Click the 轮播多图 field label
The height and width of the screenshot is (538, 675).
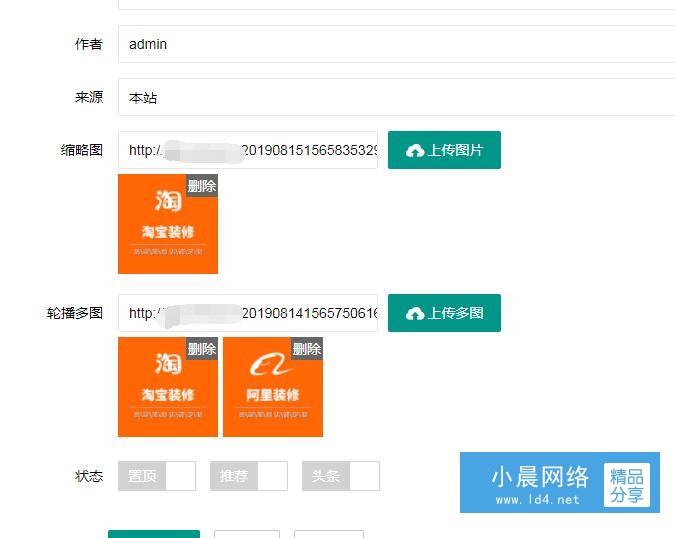tap(75, 313)
